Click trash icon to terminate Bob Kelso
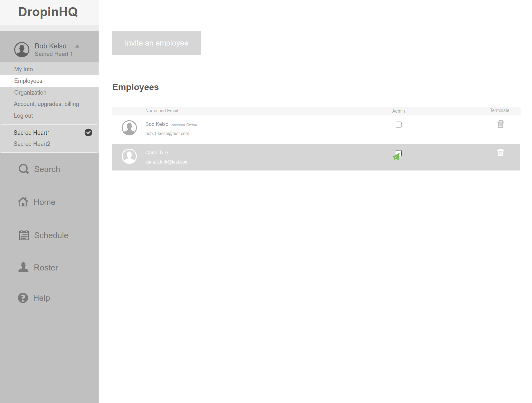 point(501,124)
